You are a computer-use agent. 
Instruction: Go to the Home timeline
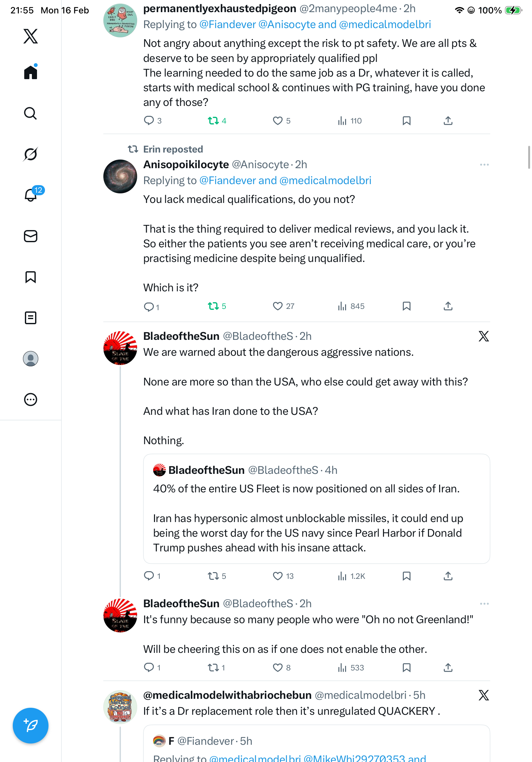31,72
